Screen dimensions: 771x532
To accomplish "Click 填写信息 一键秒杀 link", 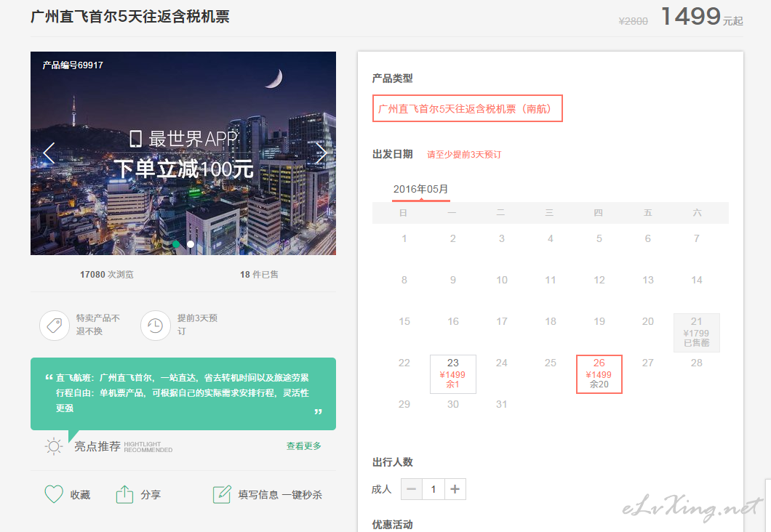I will (280, 495).
